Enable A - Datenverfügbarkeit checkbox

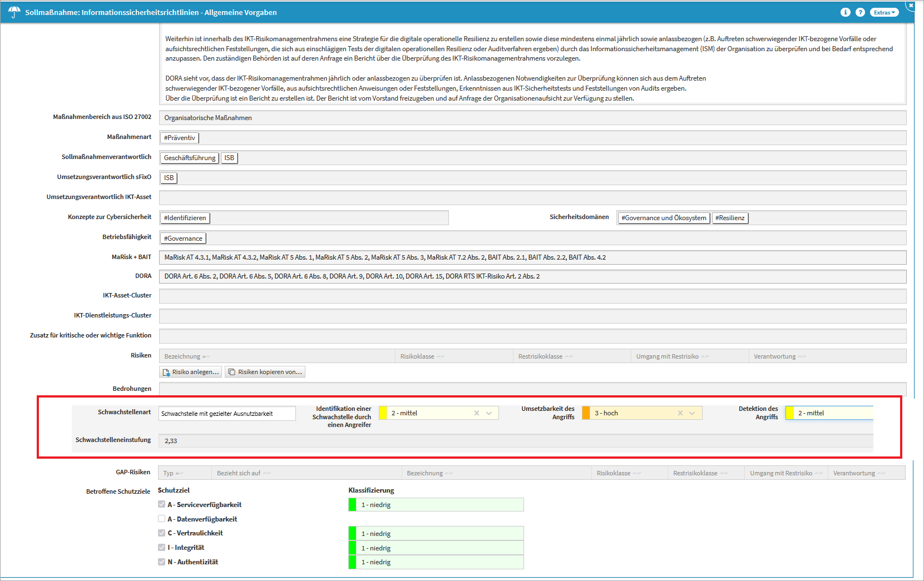[162, 519]
